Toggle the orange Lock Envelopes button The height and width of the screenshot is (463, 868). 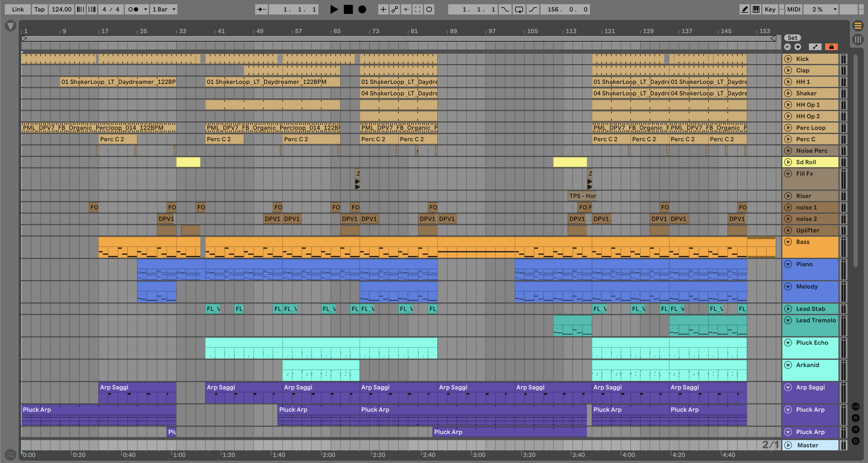point(831,47)
